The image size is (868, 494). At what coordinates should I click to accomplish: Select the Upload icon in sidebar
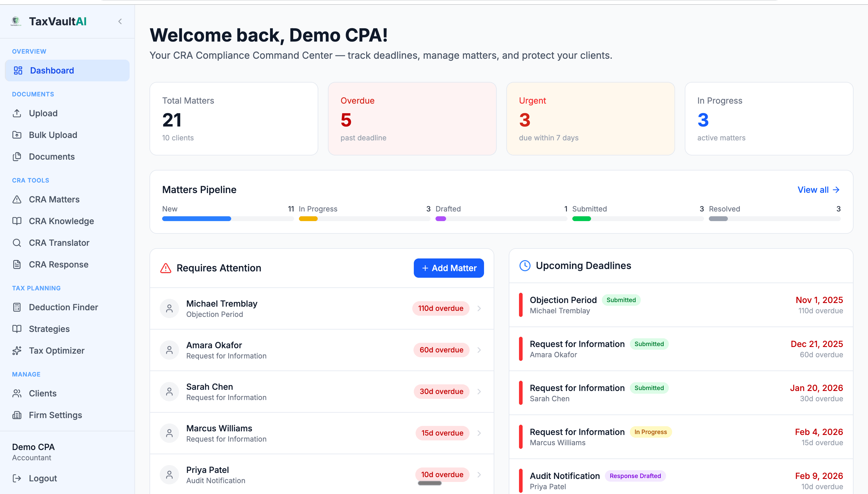(17, 113)
